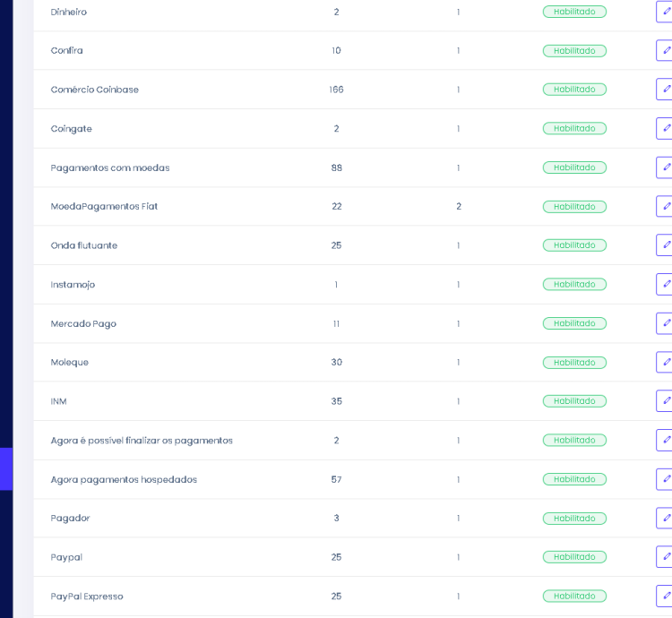Click supported-currency count 166 for Comércio Coinbase

pyautogui.click(x=336, y=90)
